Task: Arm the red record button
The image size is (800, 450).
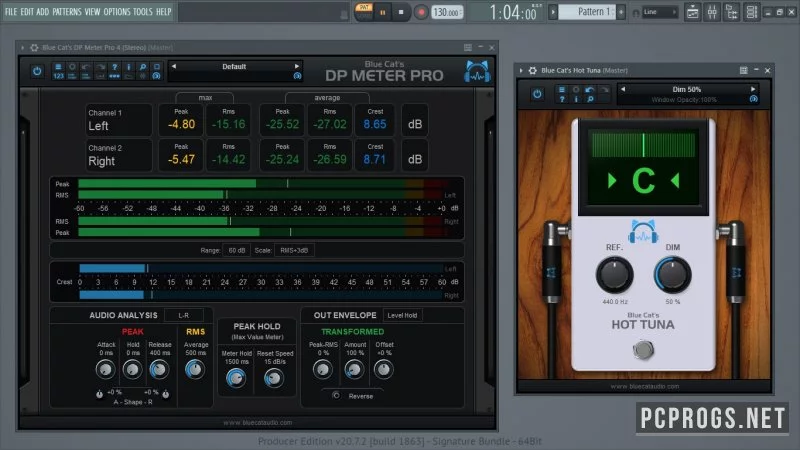Action: point(420,12)
